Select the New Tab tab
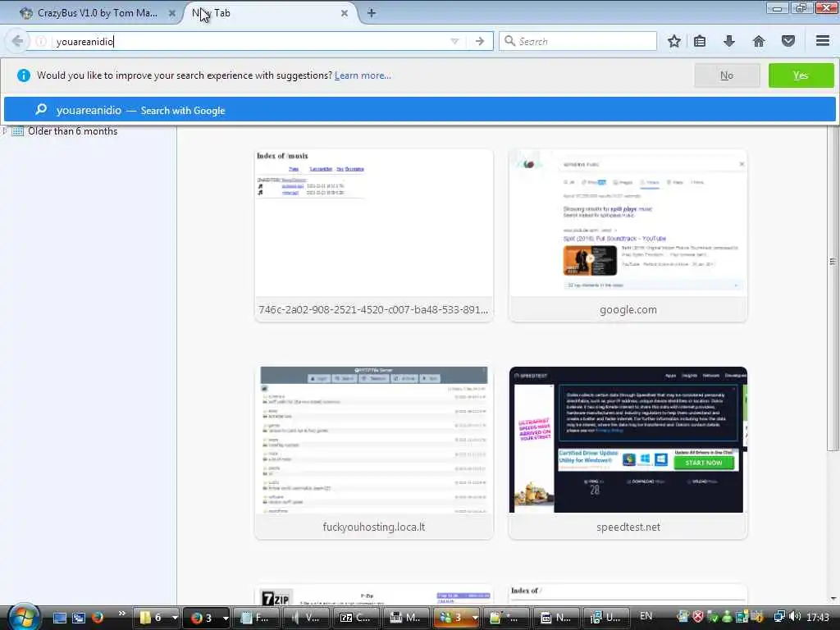The width and height of the screenshot is (840, 630). pyautogui.click(x=271, y=13)
